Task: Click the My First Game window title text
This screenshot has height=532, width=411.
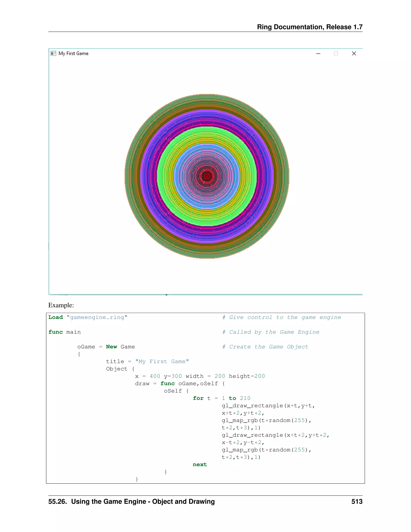Action: pos(73,53)
